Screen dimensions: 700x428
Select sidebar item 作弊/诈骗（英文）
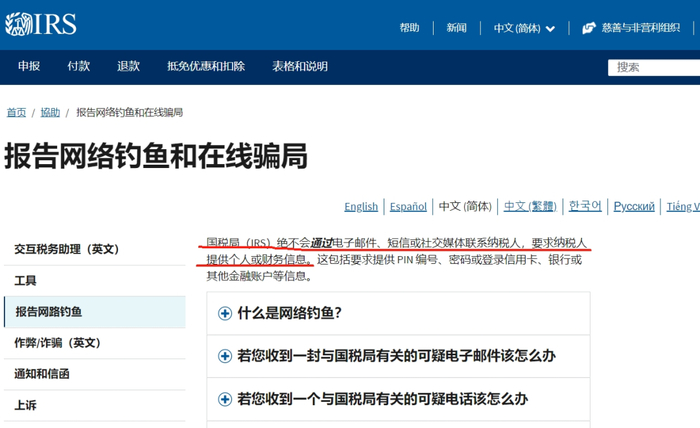tap(95, 343)
